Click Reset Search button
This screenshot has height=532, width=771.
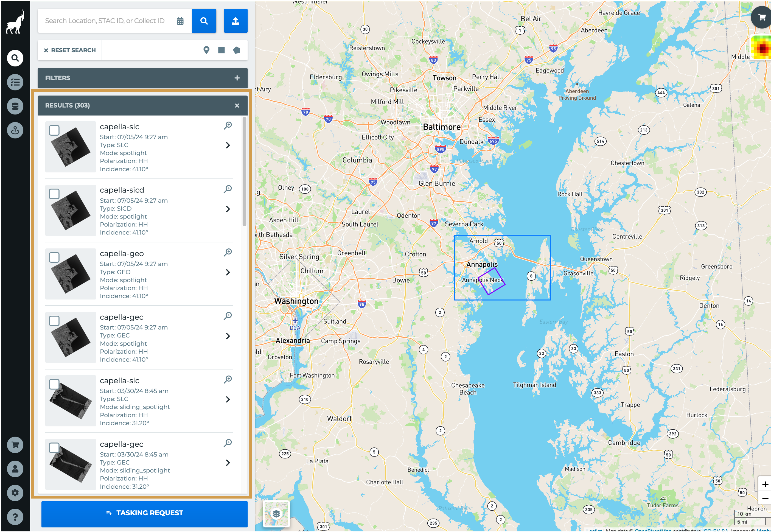pos(70,50)
